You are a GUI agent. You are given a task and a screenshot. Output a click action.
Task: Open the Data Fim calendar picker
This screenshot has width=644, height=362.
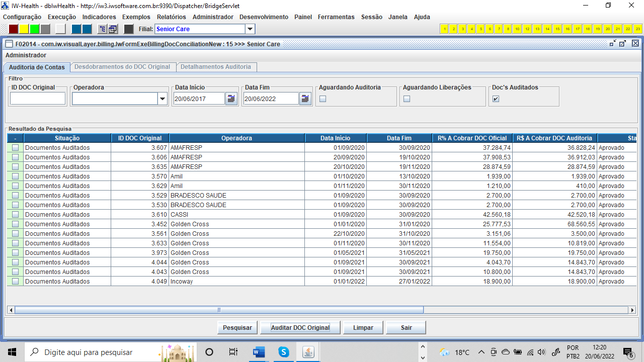(x=305, y=99)
